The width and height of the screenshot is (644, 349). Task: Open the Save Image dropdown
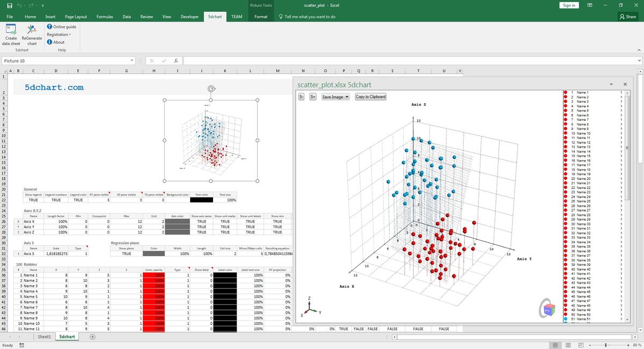pyautogui.click(x=335, y=97)
